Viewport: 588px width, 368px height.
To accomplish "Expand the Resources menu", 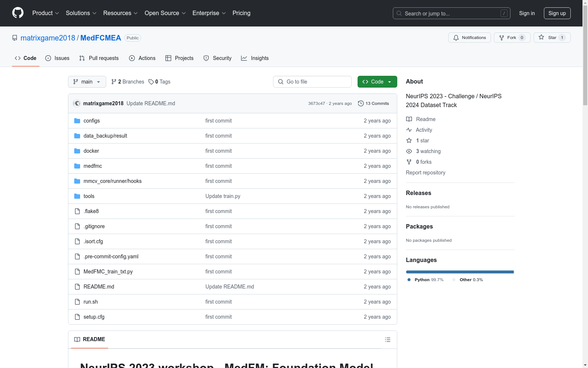I will [121, 13].
